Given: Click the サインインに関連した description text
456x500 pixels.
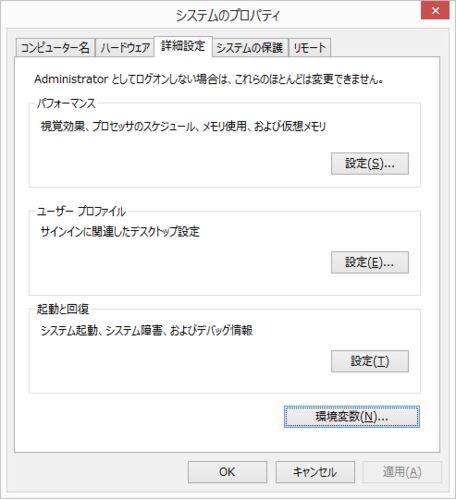Looking at the screenshot, I should 120,232.
